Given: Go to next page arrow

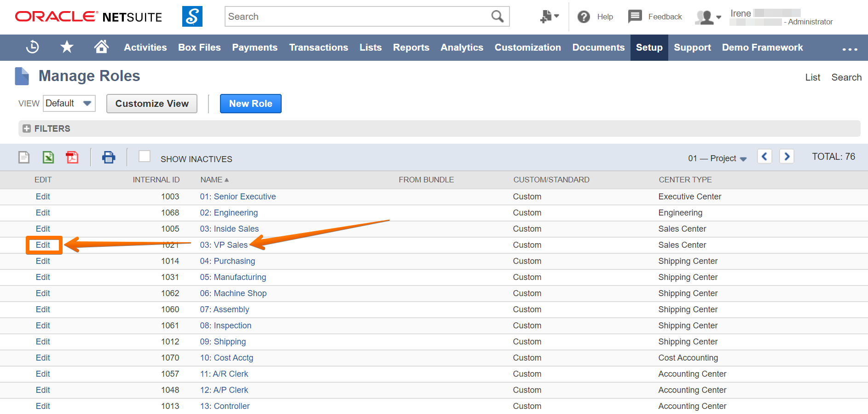Looking at the screenshot, I should point(787,157).
